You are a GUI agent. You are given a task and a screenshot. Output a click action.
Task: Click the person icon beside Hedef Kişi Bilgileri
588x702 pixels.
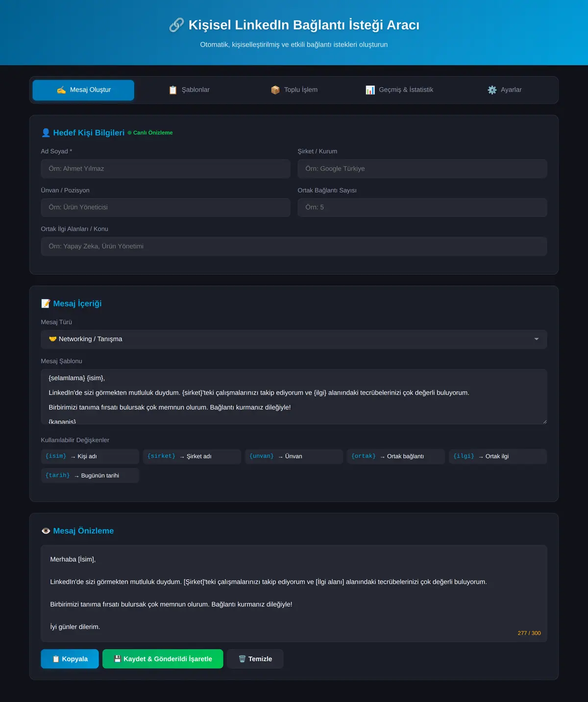pyautogui.click(x=46, y=133)
